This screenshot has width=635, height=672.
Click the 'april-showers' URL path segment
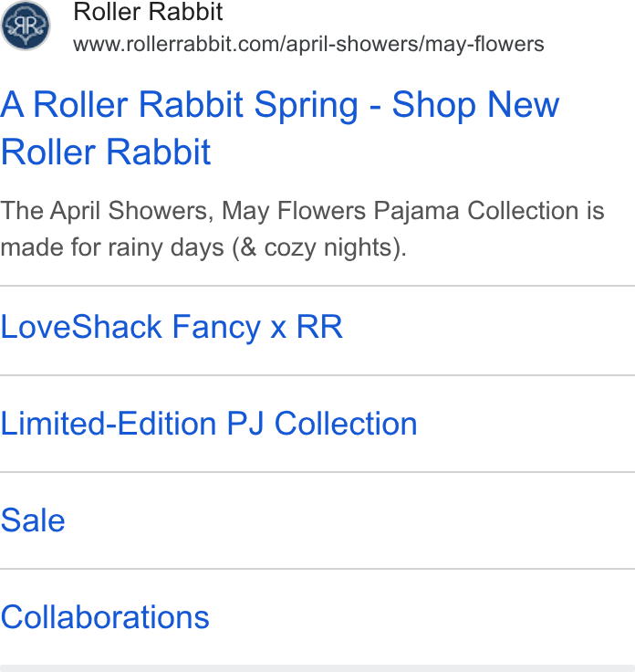pyautogui.click(x=352, y=44)
